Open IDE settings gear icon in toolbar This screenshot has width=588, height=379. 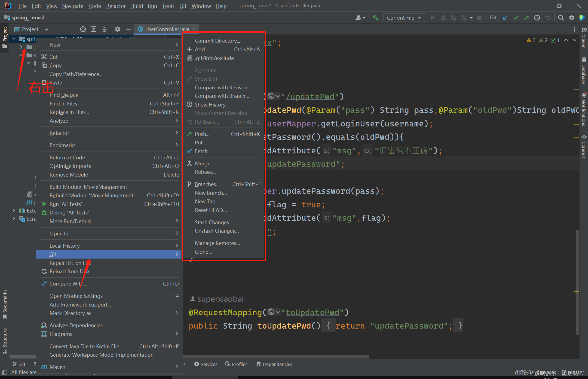click(572, 18)
